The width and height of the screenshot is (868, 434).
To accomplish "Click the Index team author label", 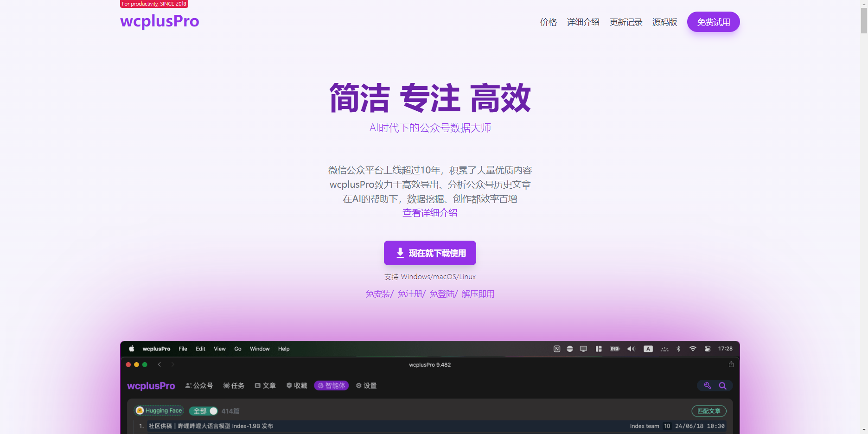I will pos(645,426).
